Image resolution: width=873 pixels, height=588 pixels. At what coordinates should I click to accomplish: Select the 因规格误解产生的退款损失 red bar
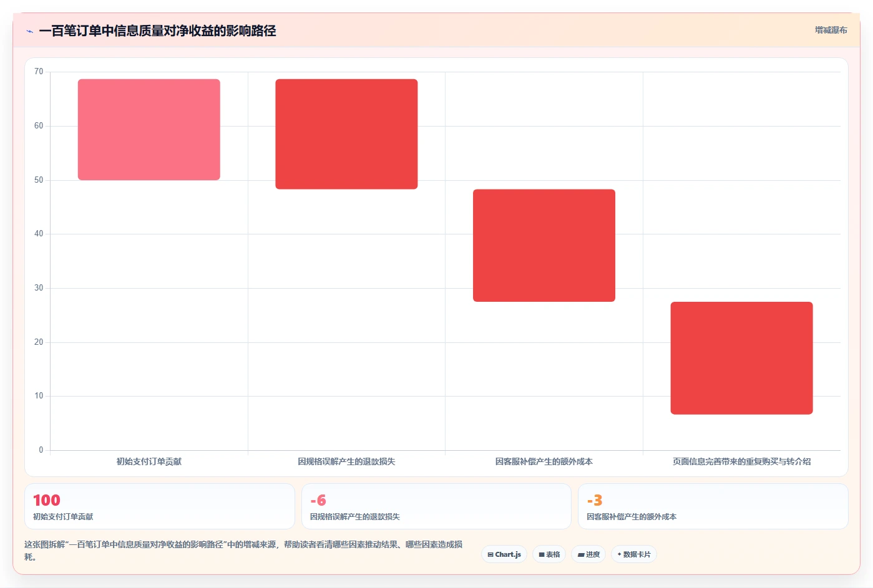pos(346,134)
